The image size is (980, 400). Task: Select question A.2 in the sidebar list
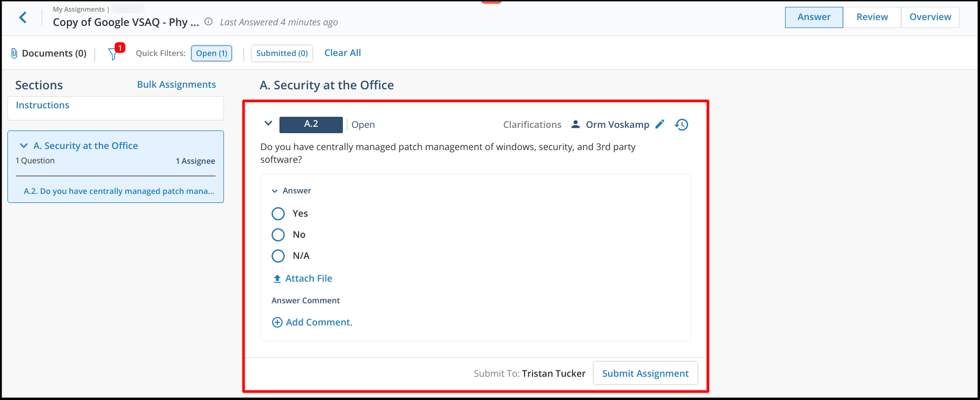(x=119, y=191)
